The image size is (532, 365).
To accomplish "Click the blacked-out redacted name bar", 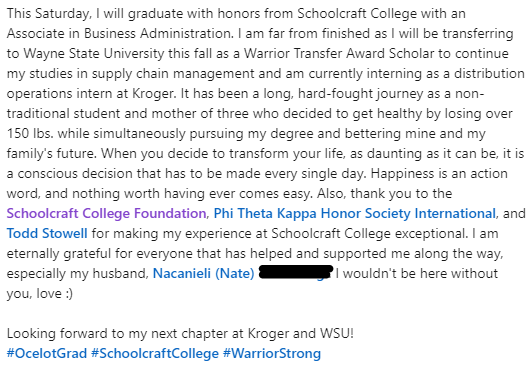I will click(x=296, y=273).
